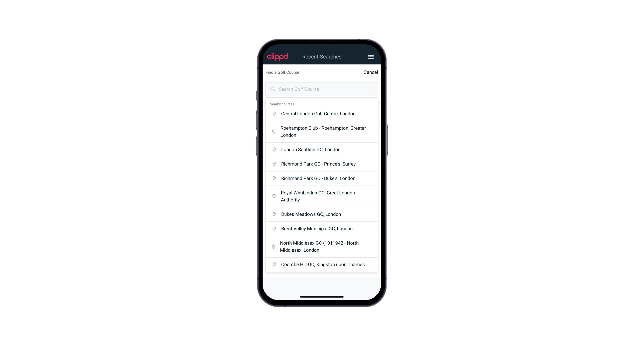Select Dukes Meadows GC London from results
This screenshot has height=346, width=644.
(322, 214)
